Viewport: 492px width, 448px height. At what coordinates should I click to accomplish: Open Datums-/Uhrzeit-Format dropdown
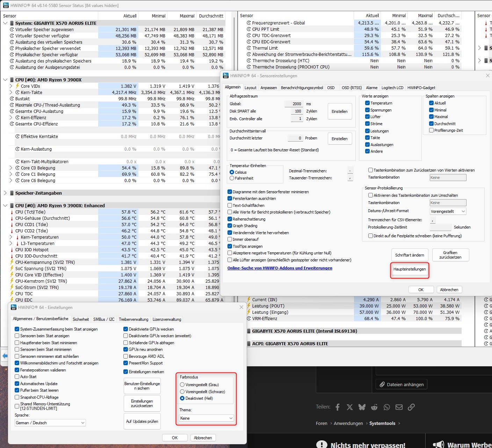[448, 211]
